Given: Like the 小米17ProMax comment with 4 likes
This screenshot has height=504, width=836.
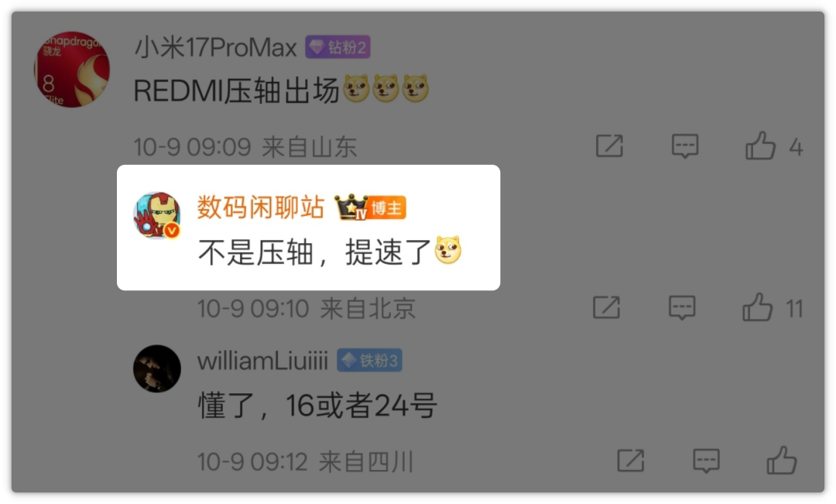Looking at the screenshot, I should [x=760, y=146].
